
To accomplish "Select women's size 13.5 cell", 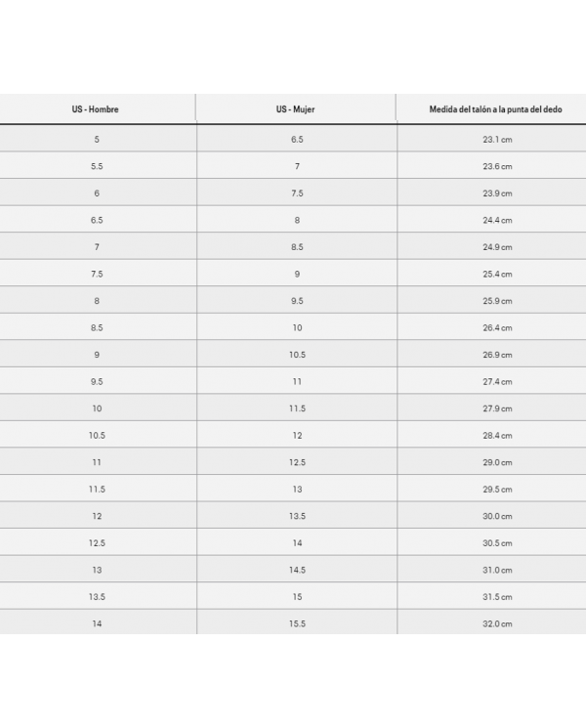I will [297, 515].
